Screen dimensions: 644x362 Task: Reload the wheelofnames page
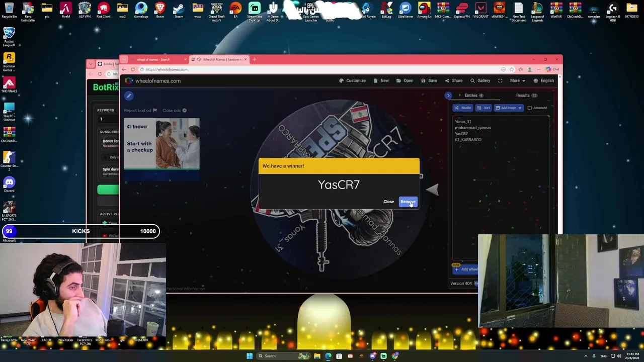point(133,69)
